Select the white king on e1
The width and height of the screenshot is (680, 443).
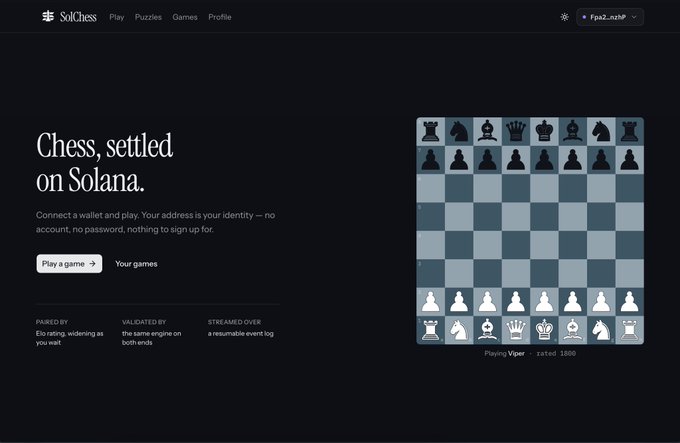click(x=544, y=330)
